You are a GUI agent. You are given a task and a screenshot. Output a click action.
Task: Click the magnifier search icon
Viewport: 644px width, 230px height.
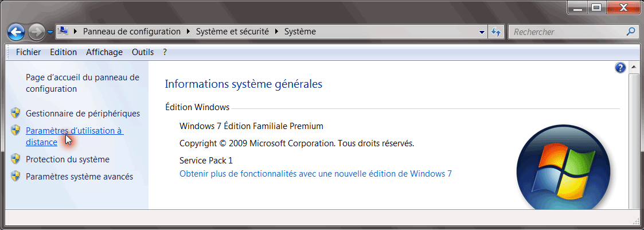tap(630, 32)
